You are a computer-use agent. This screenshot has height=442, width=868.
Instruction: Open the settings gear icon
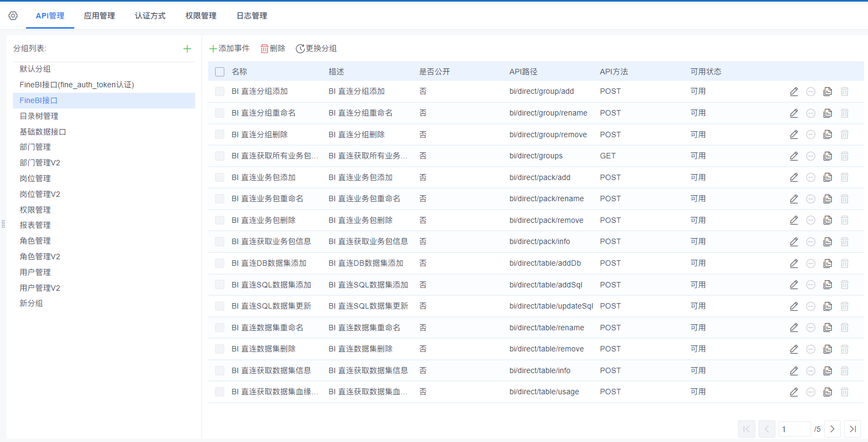[13, 16]
